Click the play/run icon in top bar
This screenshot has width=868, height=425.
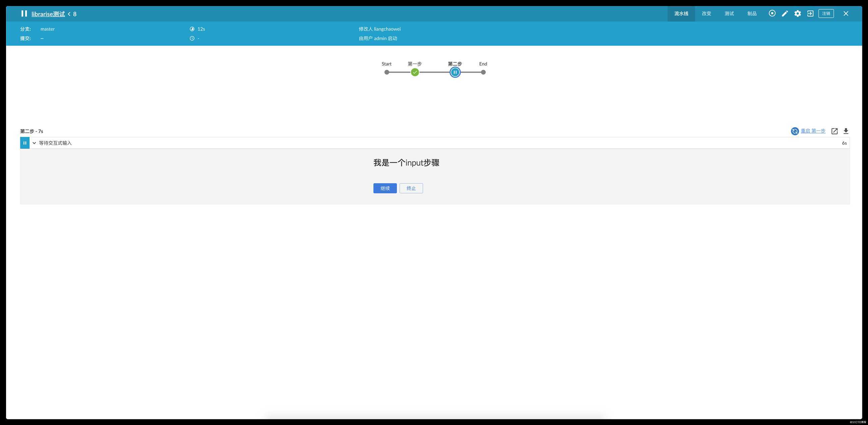click(772, 14)
